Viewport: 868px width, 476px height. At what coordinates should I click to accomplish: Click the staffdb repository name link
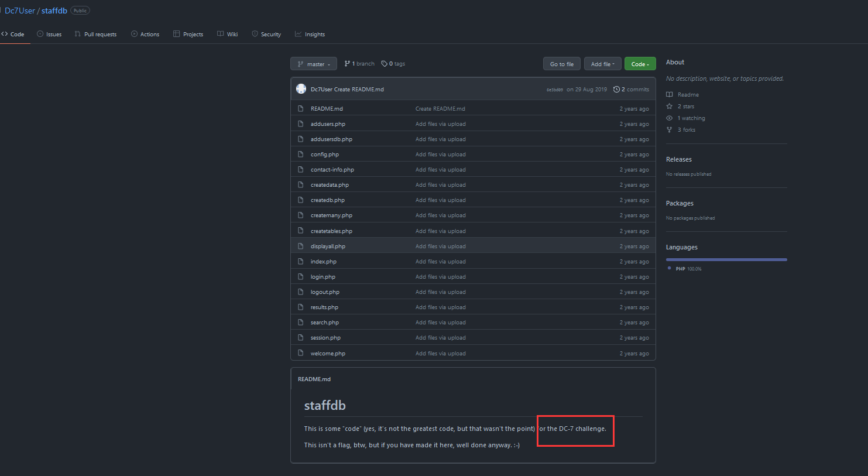(54, 11)
